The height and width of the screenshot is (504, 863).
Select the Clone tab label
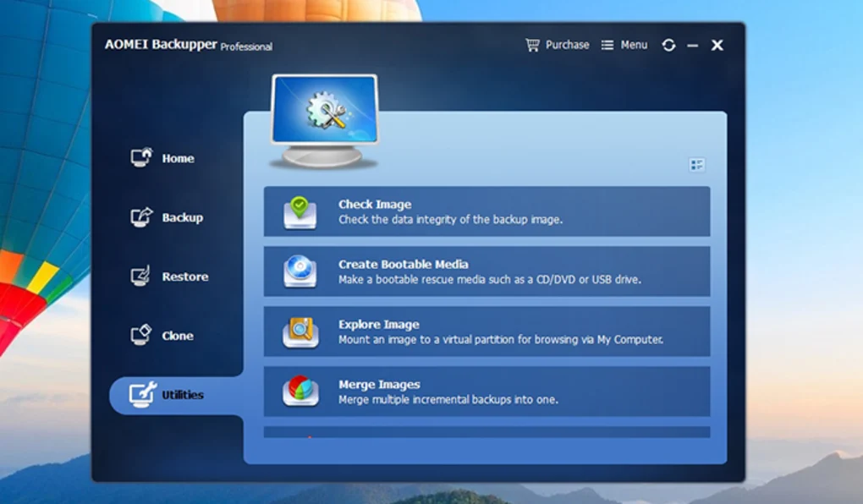coord(178,337)
